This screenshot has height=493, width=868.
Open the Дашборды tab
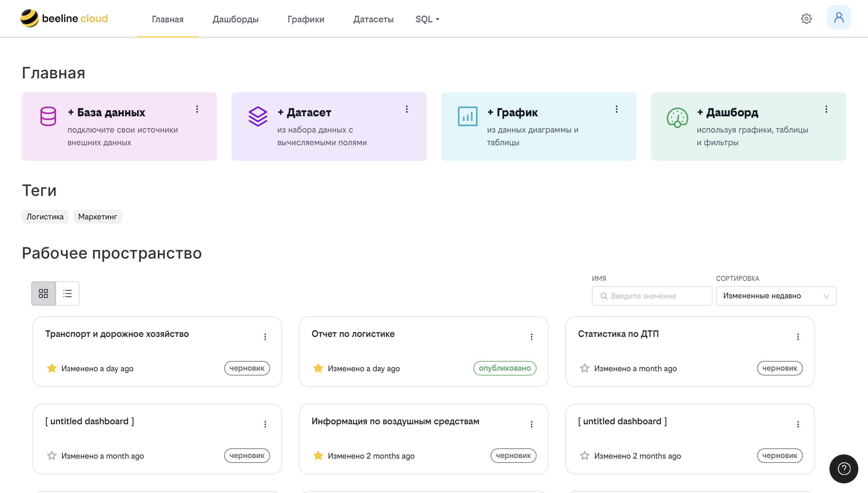tap(236, 19)
